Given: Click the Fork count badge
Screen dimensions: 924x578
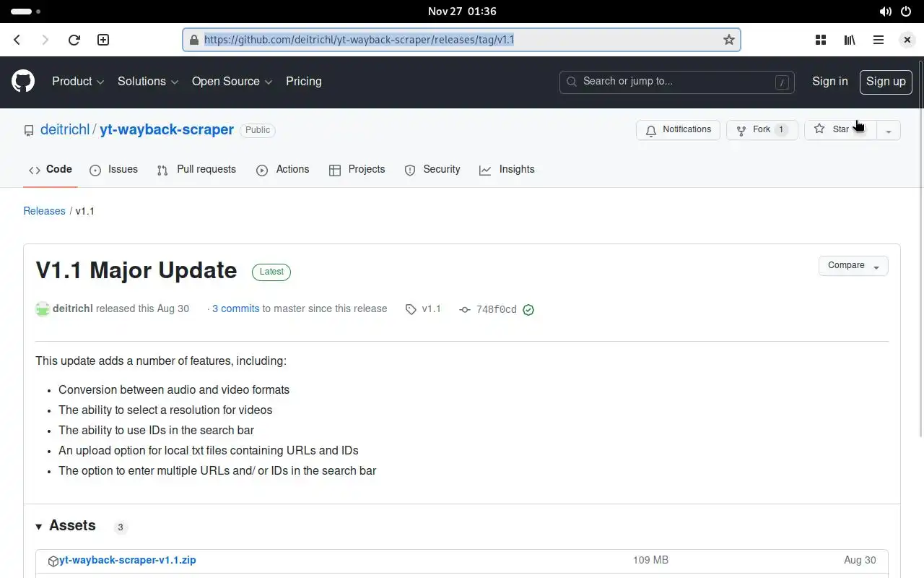Looking at the screenshot, I should tap(781, 130).
